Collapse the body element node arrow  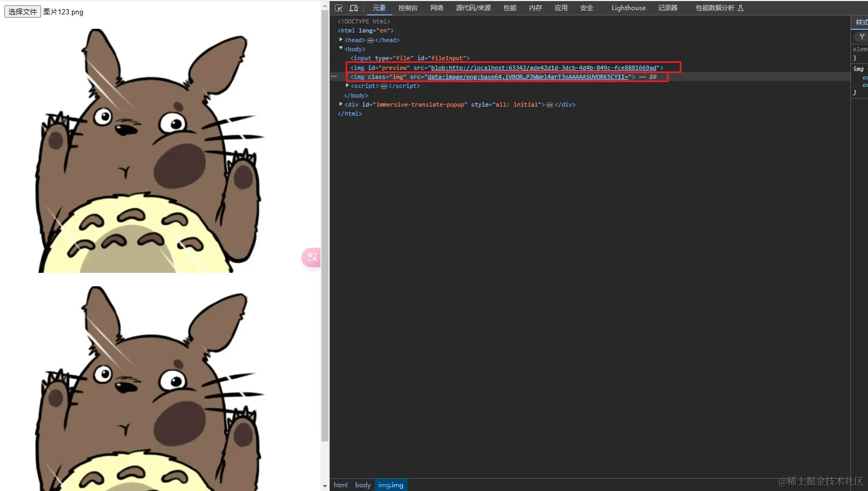[x=341, y=49]
